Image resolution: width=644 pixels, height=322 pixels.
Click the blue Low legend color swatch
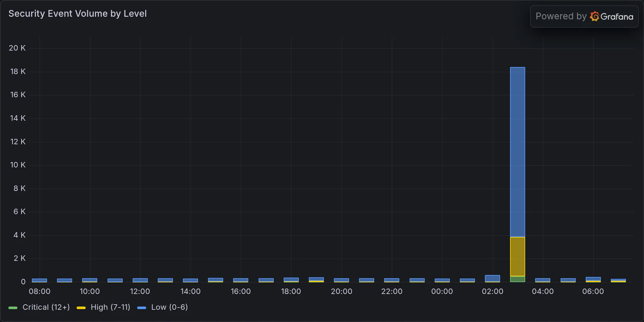click(x=142, y=308)
